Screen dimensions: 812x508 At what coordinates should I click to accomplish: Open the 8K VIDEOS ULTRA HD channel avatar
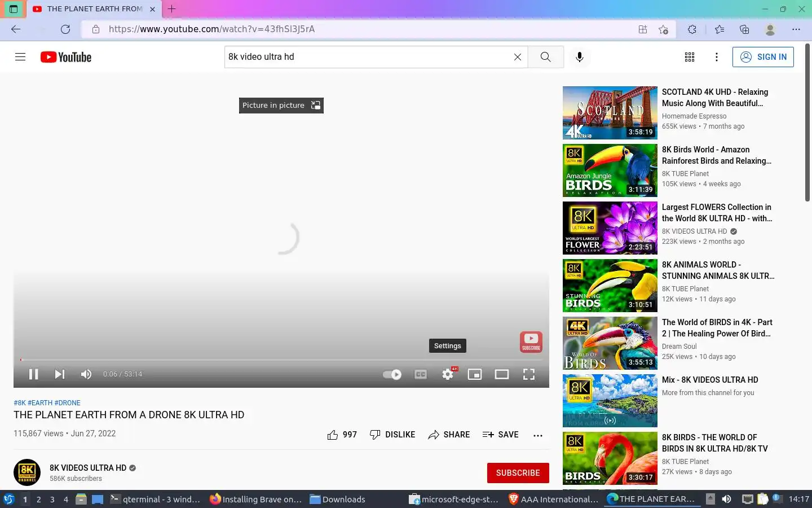click(x=27, y=473)
